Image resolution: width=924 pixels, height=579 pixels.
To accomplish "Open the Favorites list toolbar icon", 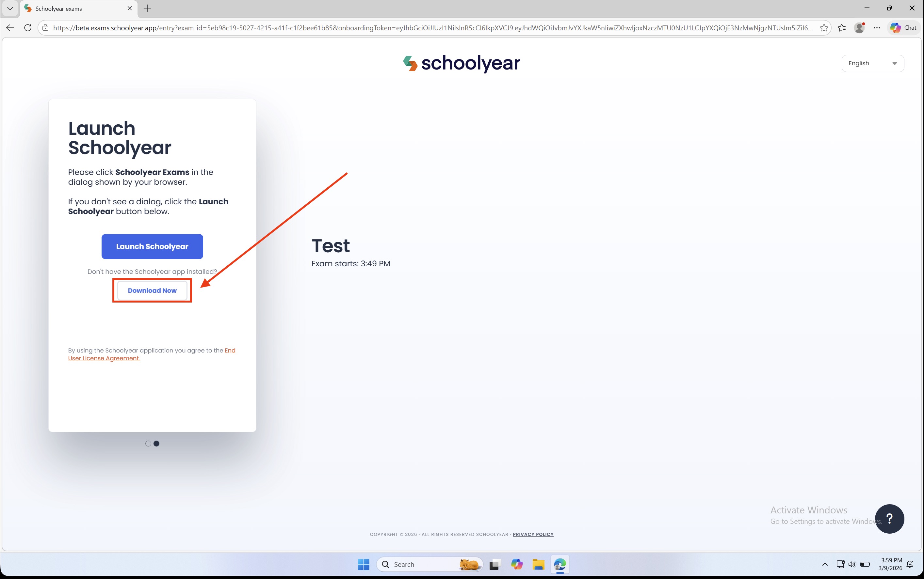I will pos(842,28).
